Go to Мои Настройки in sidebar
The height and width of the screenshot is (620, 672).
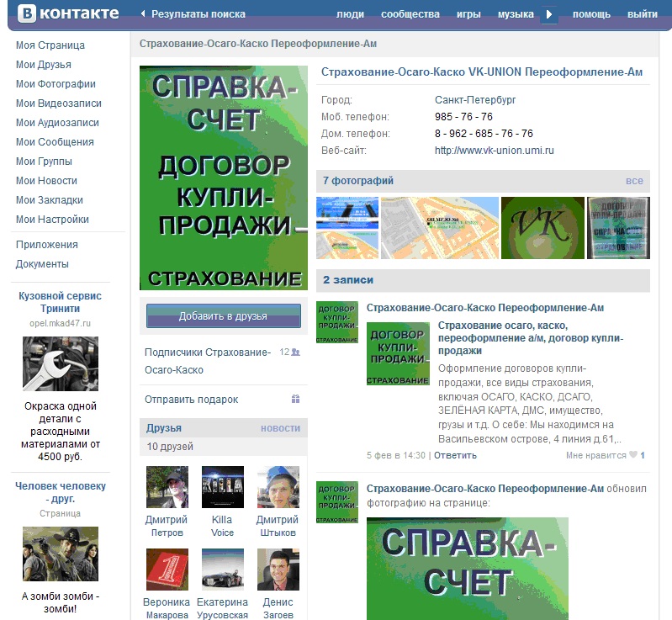coord(52,220)
